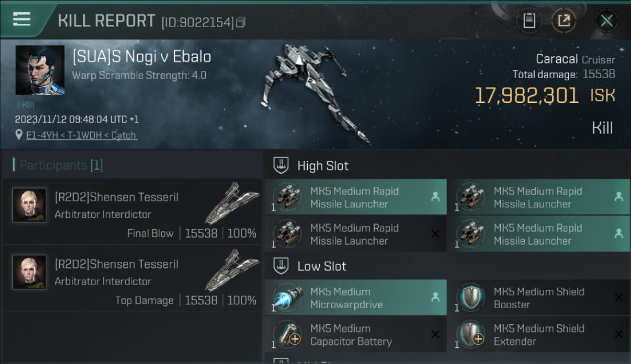
Task: Copy the kill report ID
Action: (x=241, y=22)
